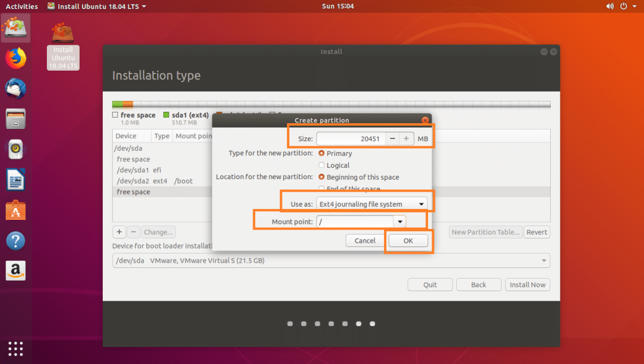Screen dimensions: 644x364
Task: Launch Thunderbird mail from the dock
Action: point(16,89)
